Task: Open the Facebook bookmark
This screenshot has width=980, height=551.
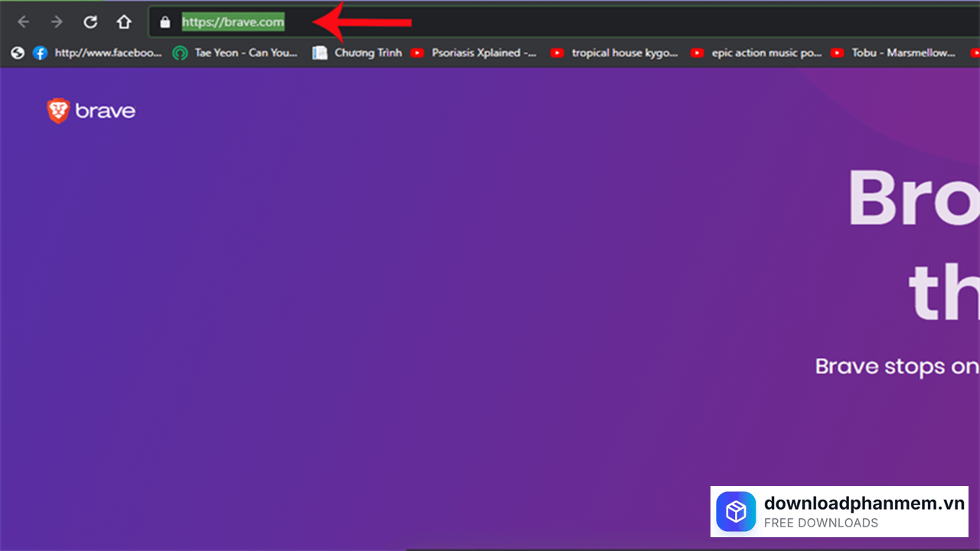Action: pyautogui.click(x=98, y=53)
